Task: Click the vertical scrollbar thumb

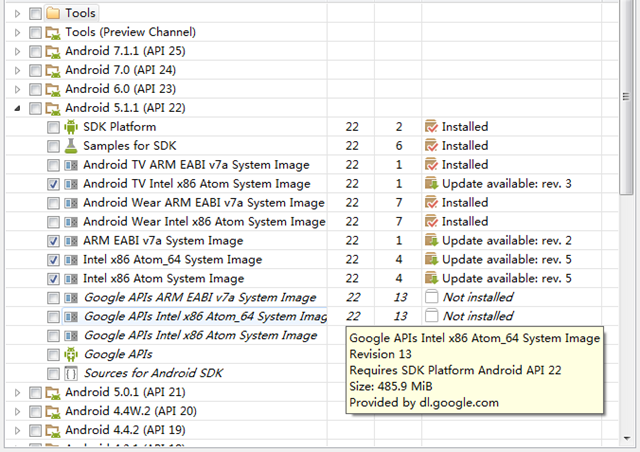Action: tap(626, 97)
